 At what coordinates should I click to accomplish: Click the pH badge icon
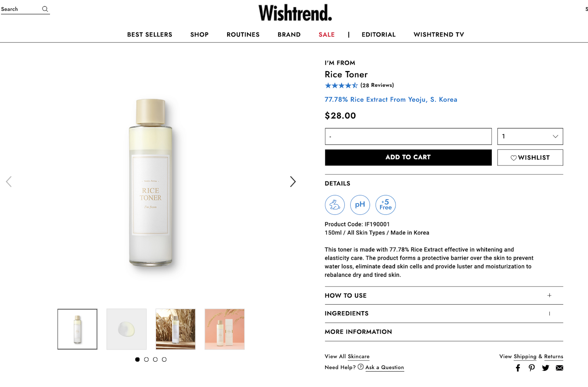point(360,205)
